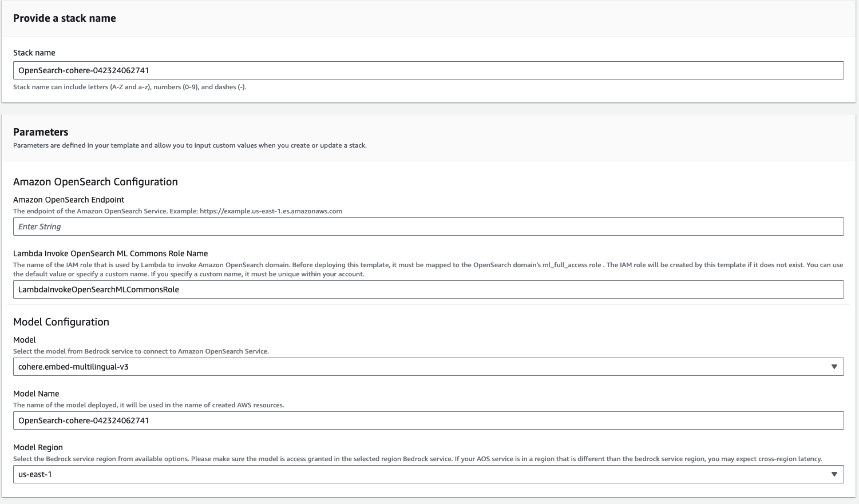Click the 'Lambda Invoke OpenSearch ML Commons Role Name' label
This screenshot has height=504, width=859.
110,253
